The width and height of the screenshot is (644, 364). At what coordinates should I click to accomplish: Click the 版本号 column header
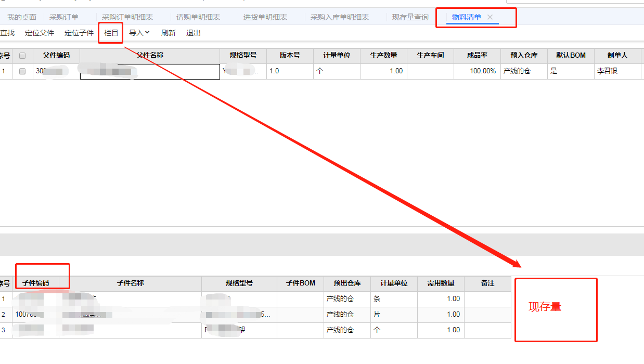click(290, 56)
